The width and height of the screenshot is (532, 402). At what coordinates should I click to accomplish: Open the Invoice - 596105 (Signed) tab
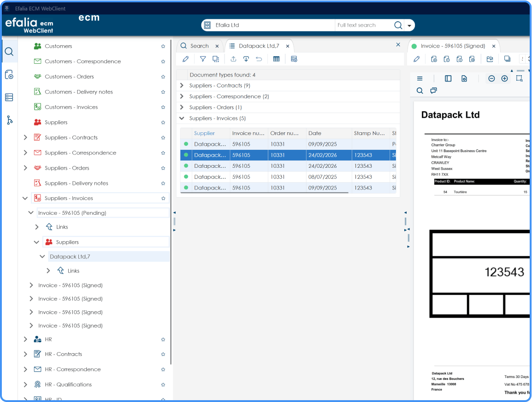(x=454, y=46)
